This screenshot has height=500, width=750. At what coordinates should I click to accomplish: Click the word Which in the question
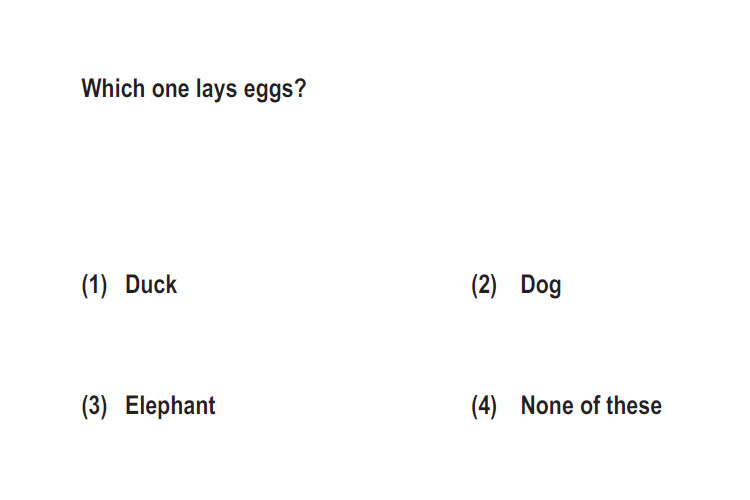pos(113,89)
